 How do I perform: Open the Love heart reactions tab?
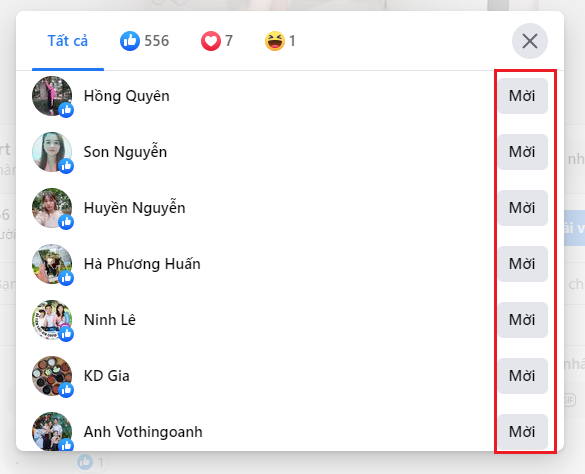[216, 41]
